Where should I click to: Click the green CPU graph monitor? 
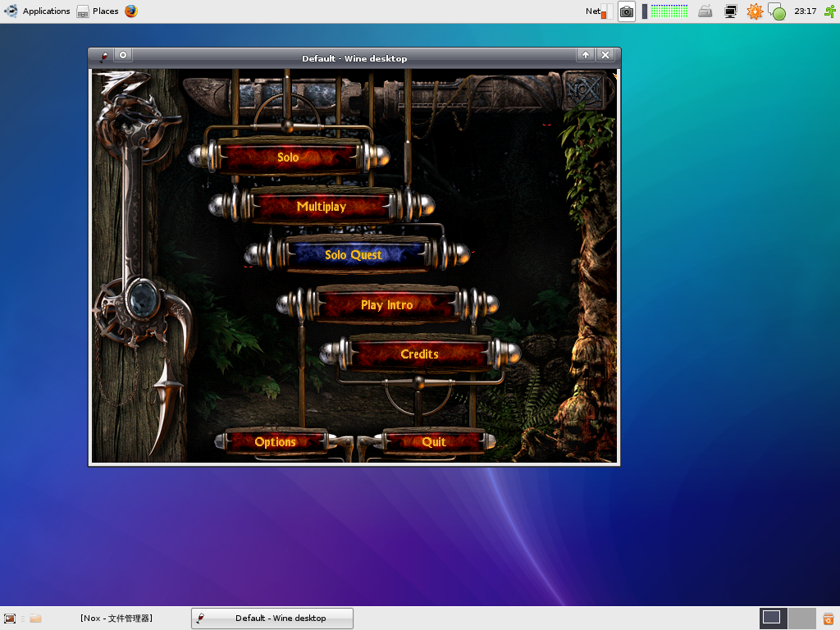pyautogui.click(x=669, y=11)
